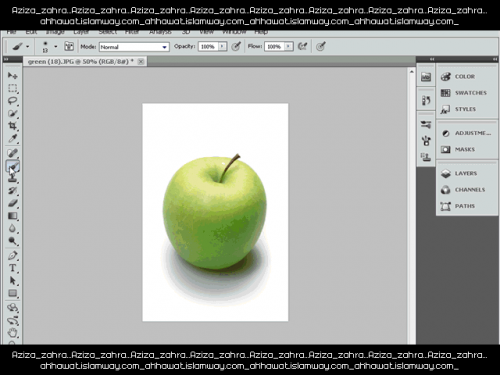Select the Pen tool
Viewport: 500px width, 375px height.
click(13, 256)
